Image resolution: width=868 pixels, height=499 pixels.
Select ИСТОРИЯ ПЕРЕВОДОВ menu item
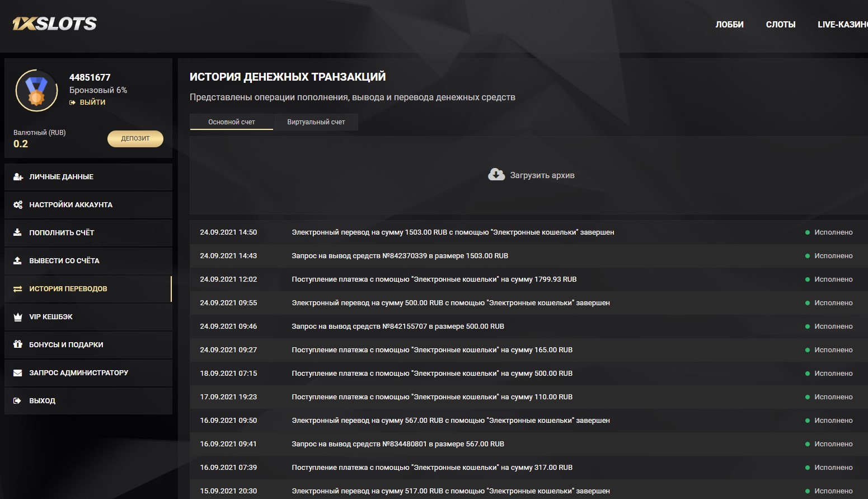88,289
